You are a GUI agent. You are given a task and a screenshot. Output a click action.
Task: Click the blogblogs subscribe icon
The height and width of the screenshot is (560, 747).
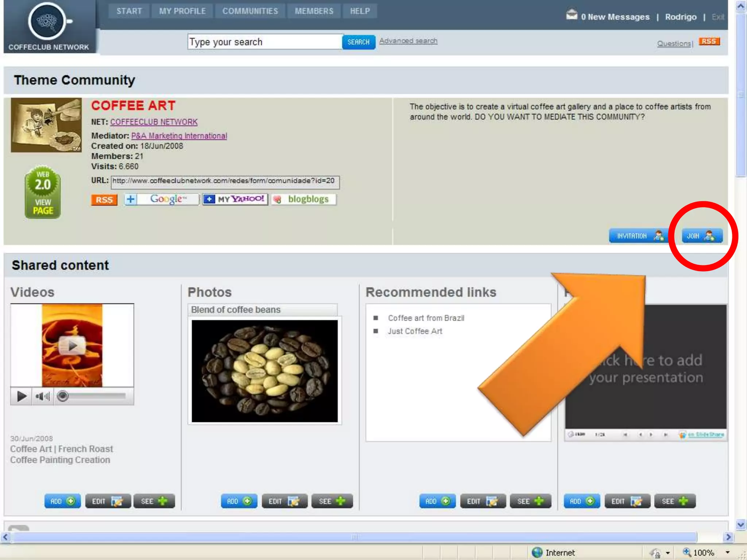[x=303, y=199]
